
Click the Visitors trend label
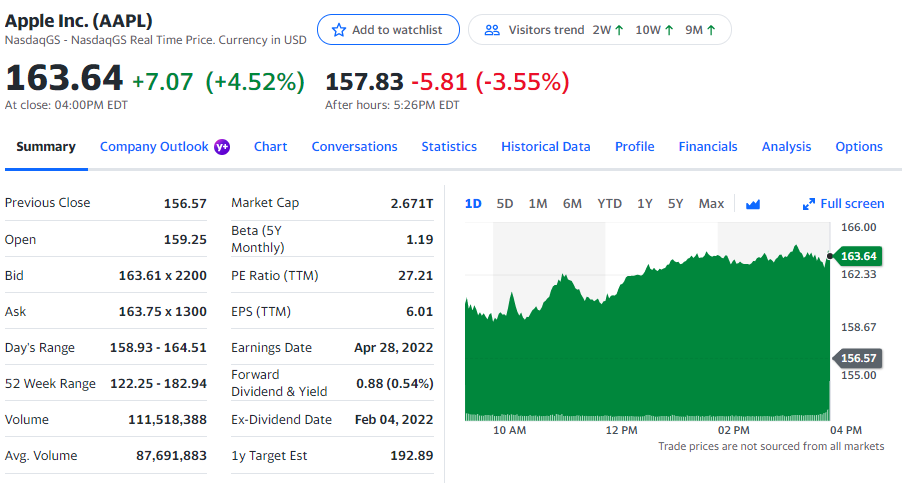[546, 30]
